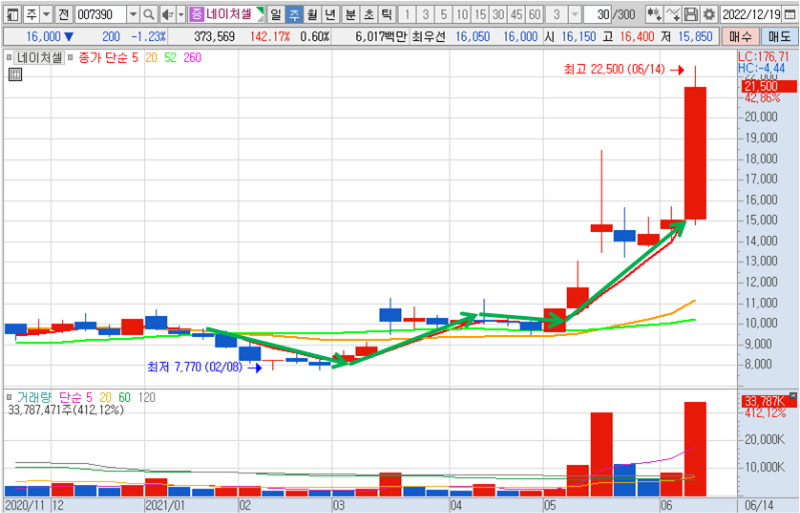Select the 60 interval button
This screenshot has width=800, height=513.
(534, 14)
